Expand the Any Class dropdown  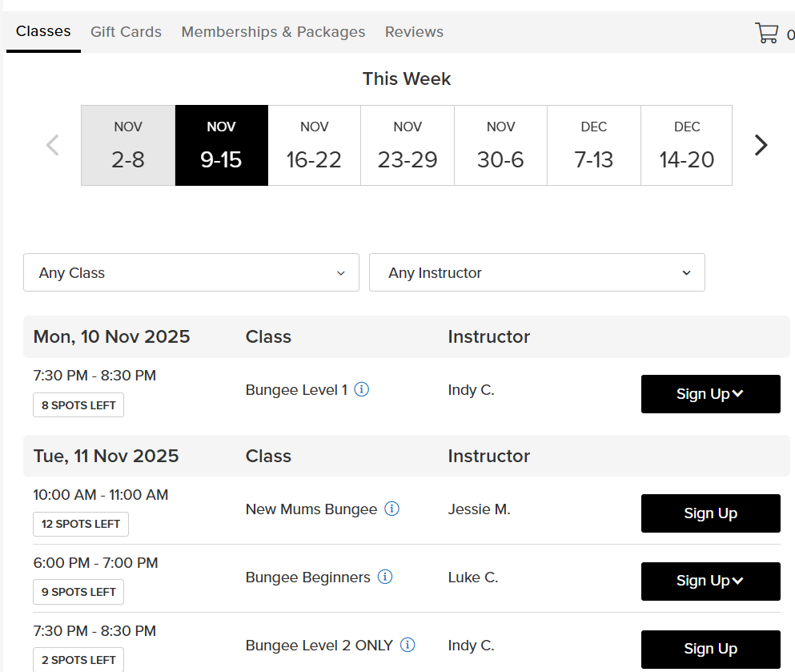click(x=191, y=273)
